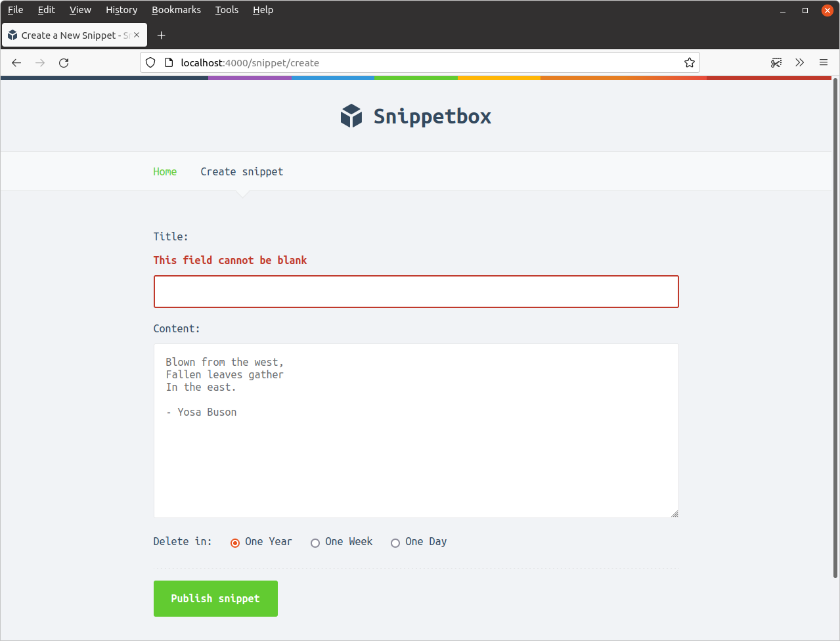Choose One Week expiry option
Viewport: 840px width, 641px height.
[315, 542]
